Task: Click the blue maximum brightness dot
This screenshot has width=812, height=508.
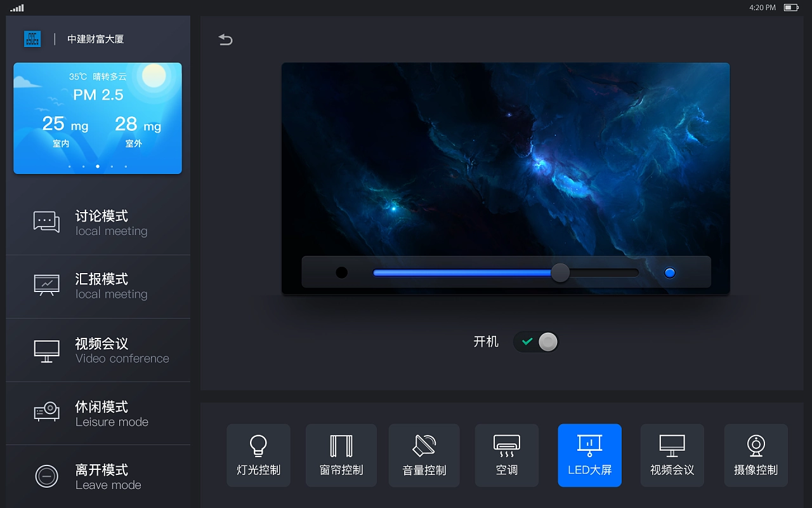Action: (670, 272)
